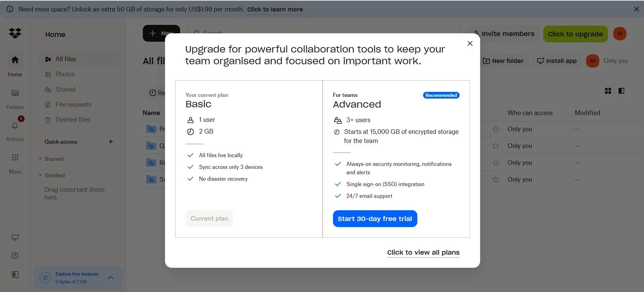Switch to grid view icon
644x292 pixels.
tap(608, 91)
